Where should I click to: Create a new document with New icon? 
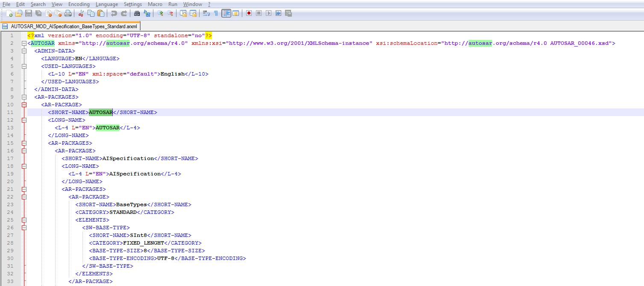(x=9, y=13)
